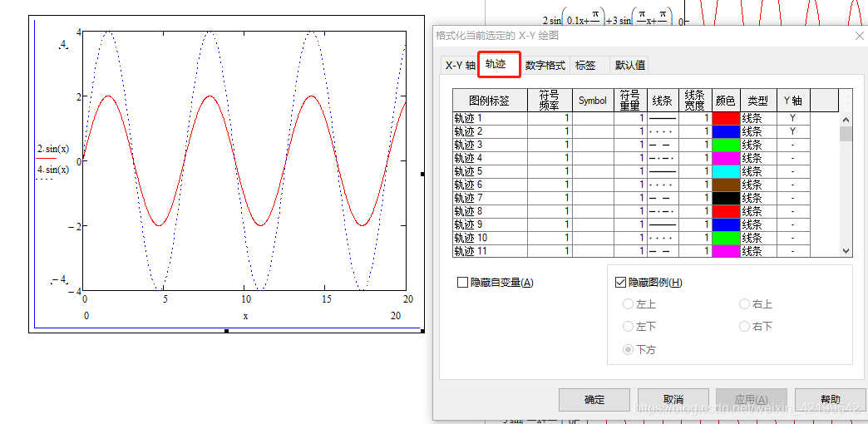Select the 左下 legend position radio
868x424 pixels.
628,327
